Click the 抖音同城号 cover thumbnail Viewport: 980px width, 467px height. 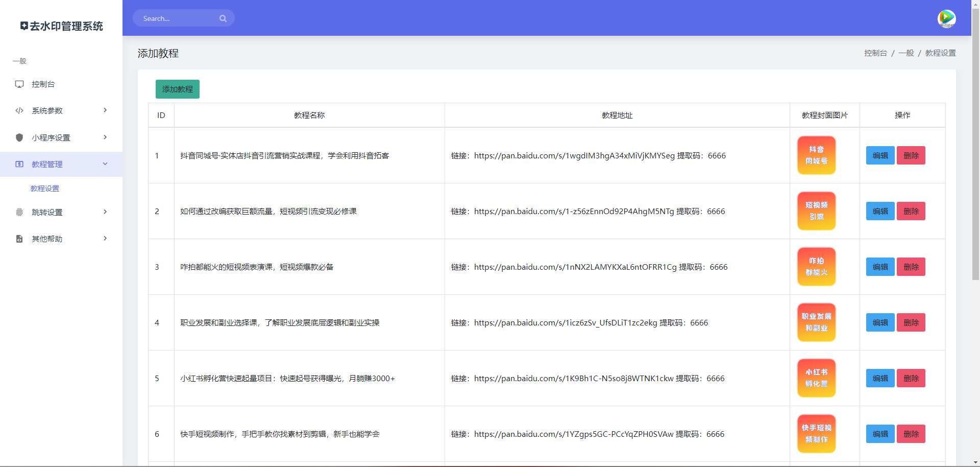click(x=816, y=155)
